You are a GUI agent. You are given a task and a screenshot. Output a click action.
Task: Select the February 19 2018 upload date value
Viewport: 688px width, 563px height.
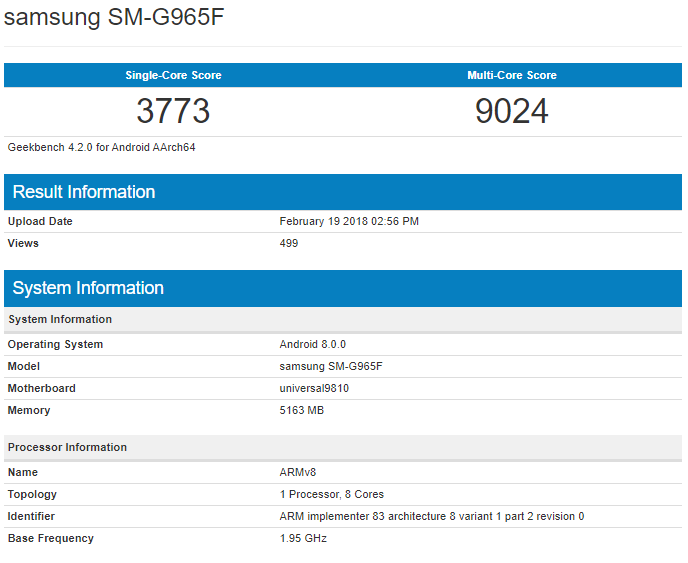(349, 221)
